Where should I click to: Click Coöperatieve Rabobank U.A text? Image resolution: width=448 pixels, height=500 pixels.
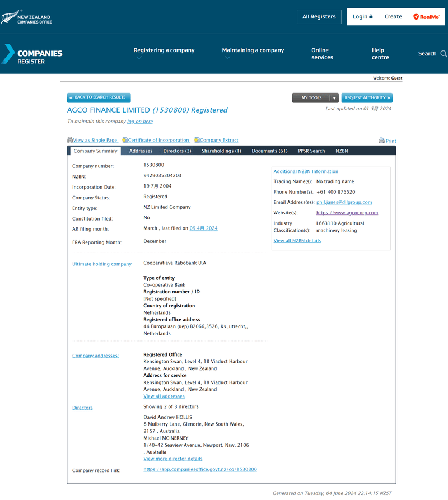[175, 263]
